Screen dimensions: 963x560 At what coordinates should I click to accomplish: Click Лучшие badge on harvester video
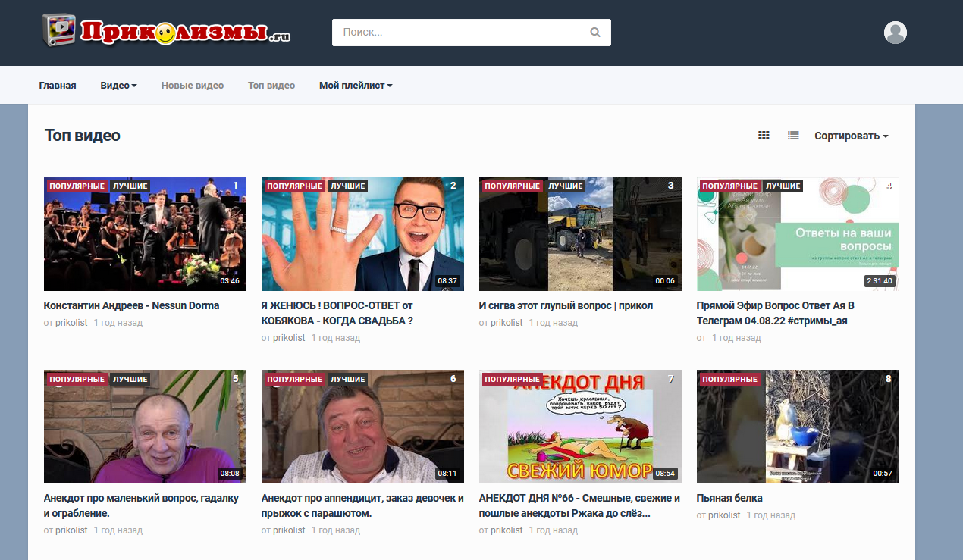(565, 186)
